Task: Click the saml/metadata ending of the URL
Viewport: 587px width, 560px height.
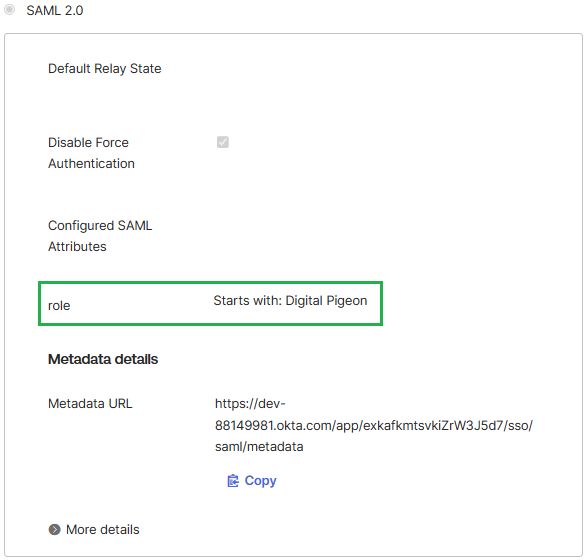Action: coord(259,447)
